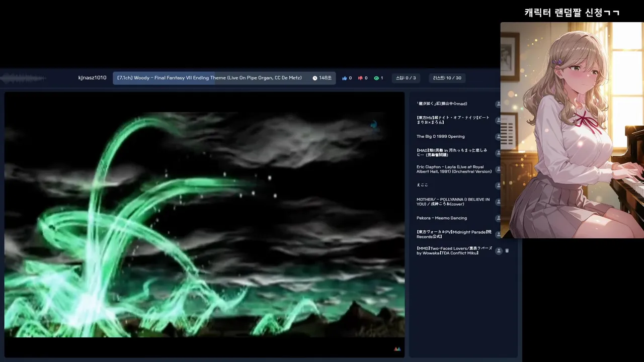Click the green eye viewer count icon
Image resolution: width=644 pixels, height=362 pixels.
[x=376, y=78]
